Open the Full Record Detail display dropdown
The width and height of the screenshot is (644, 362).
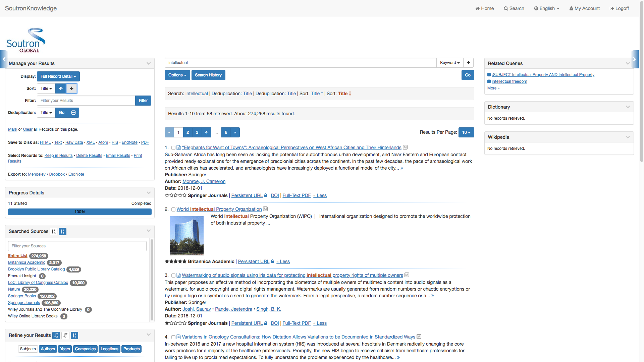[58, 76]
